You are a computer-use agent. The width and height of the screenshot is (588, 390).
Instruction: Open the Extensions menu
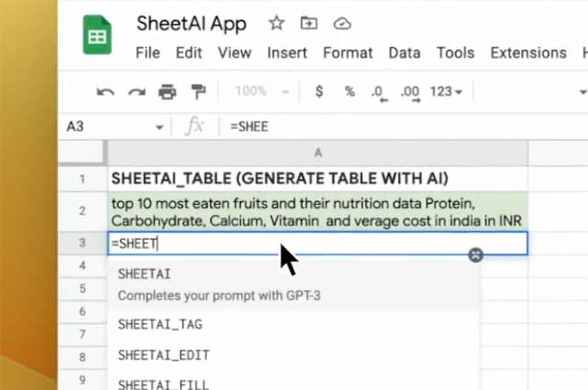click(527, 53)
